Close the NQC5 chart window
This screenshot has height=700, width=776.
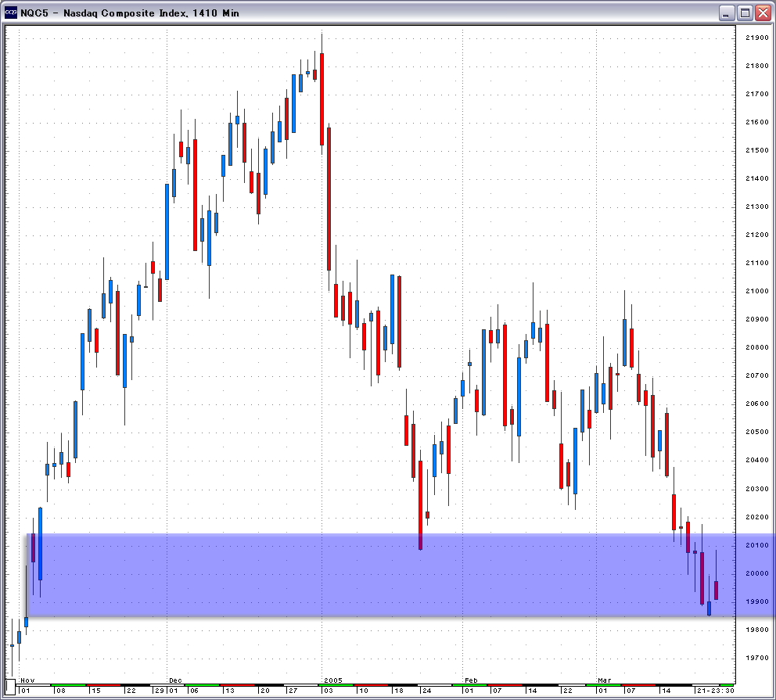763,13
